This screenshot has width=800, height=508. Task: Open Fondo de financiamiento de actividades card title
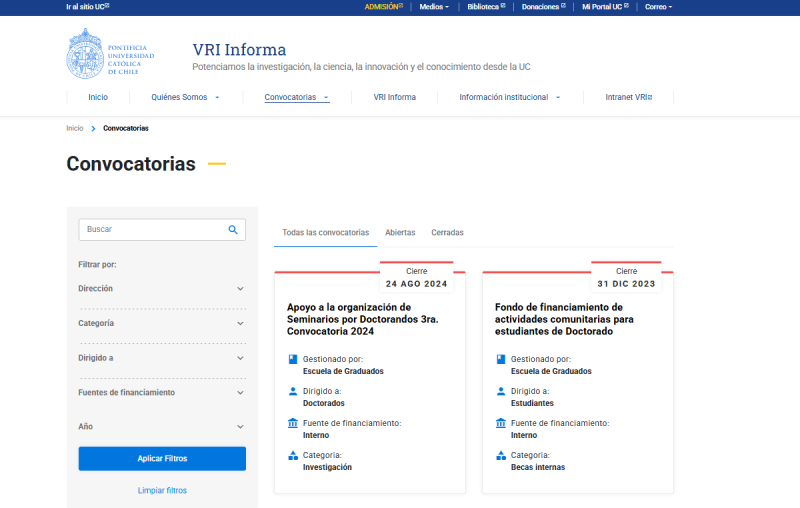tap(564, 319)
